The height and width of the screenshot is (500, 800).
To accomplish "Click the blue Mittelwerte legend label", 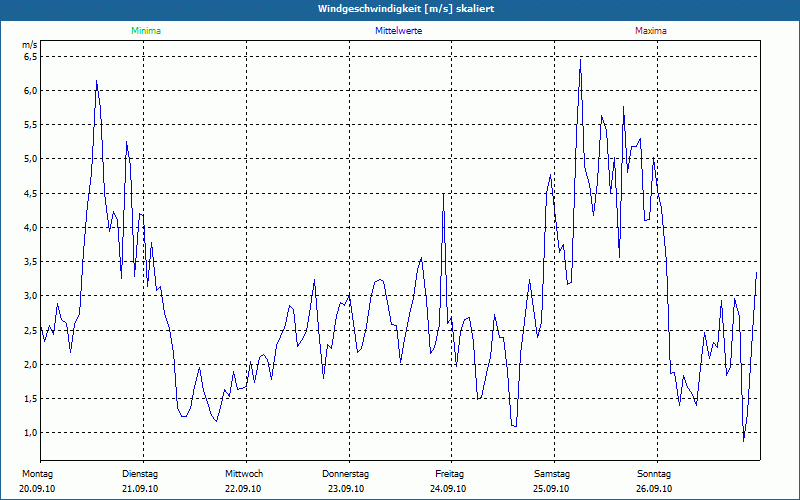I will point(398,31).
